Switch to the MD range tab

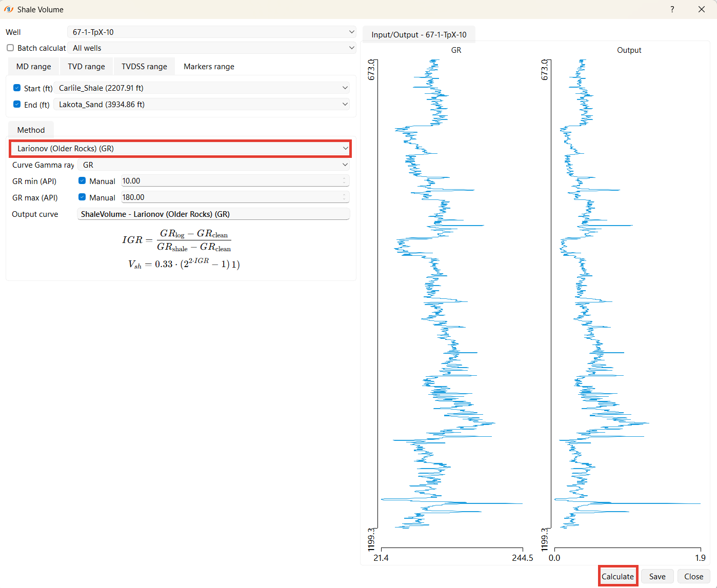[x=34, y=67]
